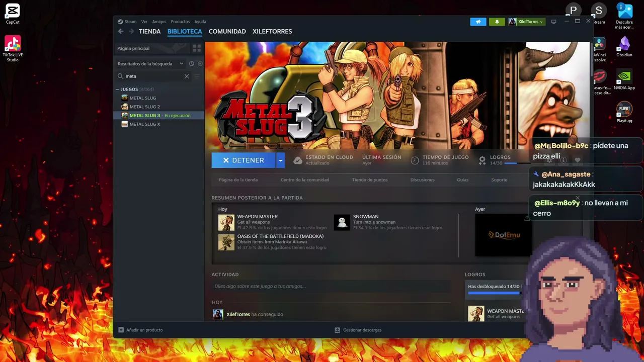View the Oasis of the Battlefield achievement icon
The image size is (644, 362).
coord(226,242)
